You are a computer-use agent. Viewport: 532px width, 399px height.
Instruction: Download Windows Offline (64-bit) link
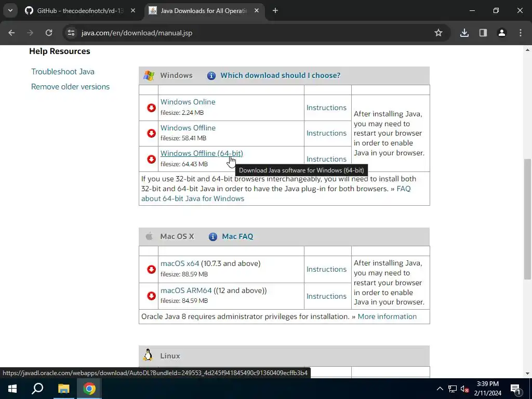(202, 153)
